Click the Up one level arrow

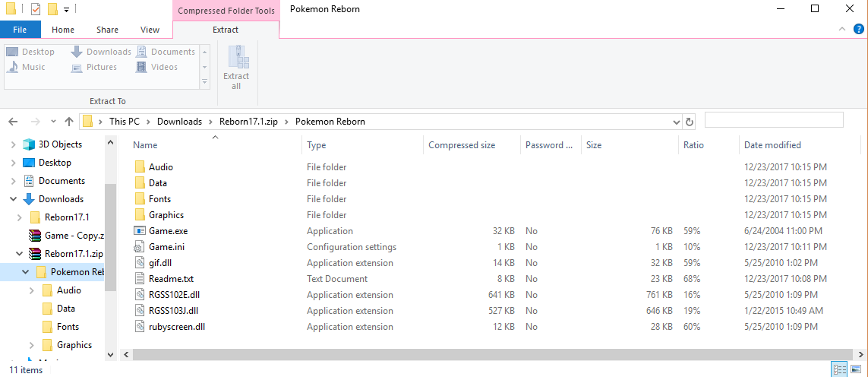click(x=69, y=122)
